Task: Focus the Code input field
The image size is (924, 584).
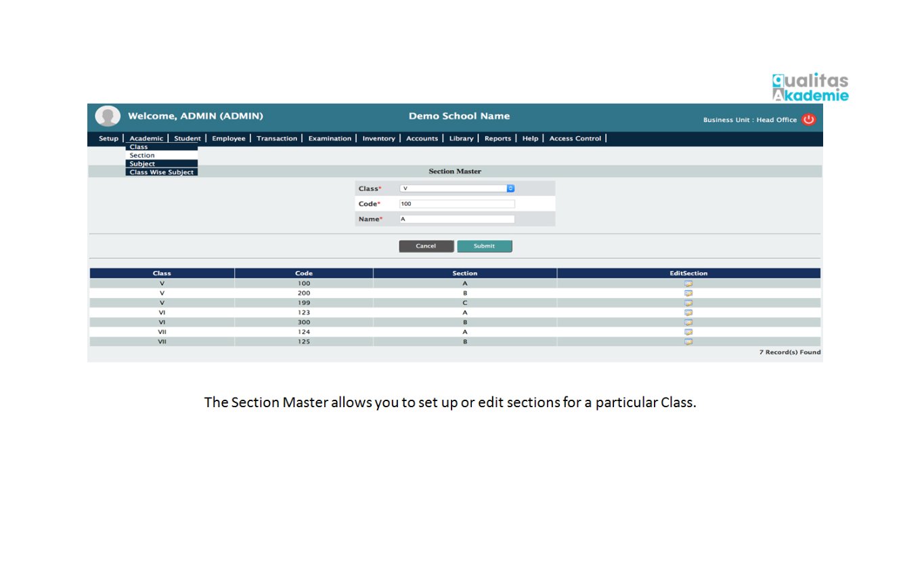Action: pos(457,204)
